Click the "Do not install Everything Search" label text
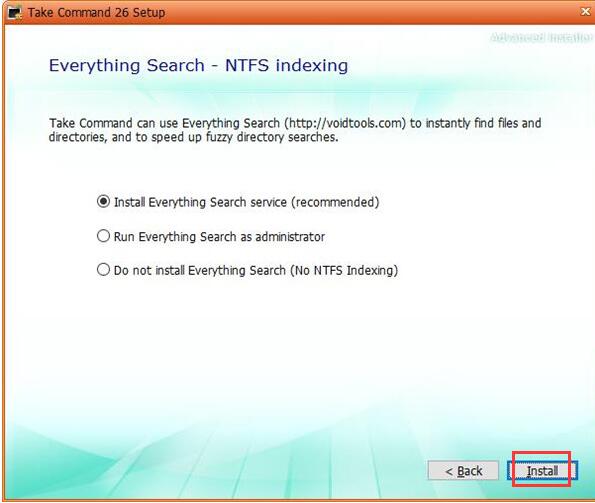Screen dimensions: 595x503 (200, 270)
